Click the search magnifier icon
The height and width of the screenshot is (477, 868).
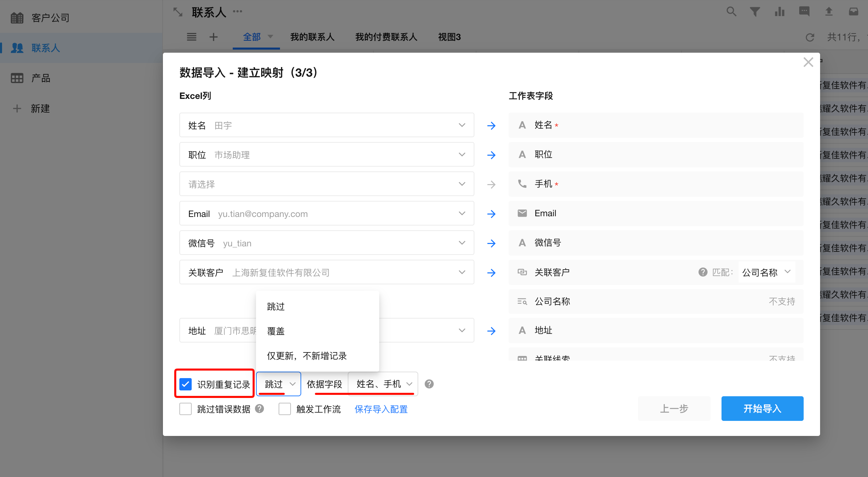click(x=731, y=12)
